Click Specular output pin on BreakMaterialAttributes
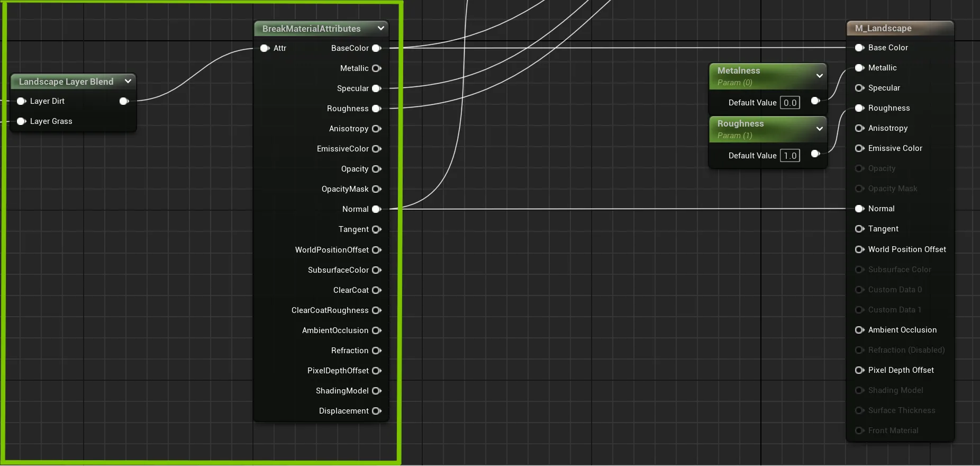The image size is (980, 466). point(377,88)
